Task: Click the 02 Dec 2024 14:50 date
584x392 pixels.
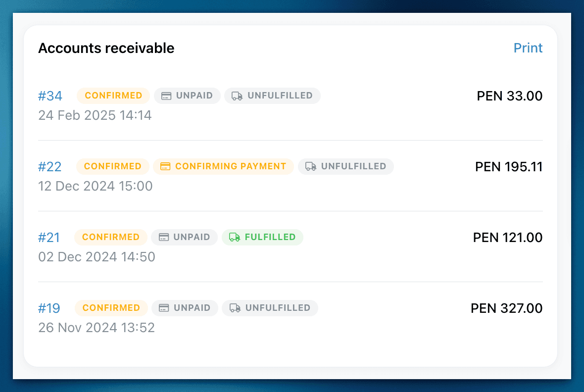Action: [x=97, y=257]
